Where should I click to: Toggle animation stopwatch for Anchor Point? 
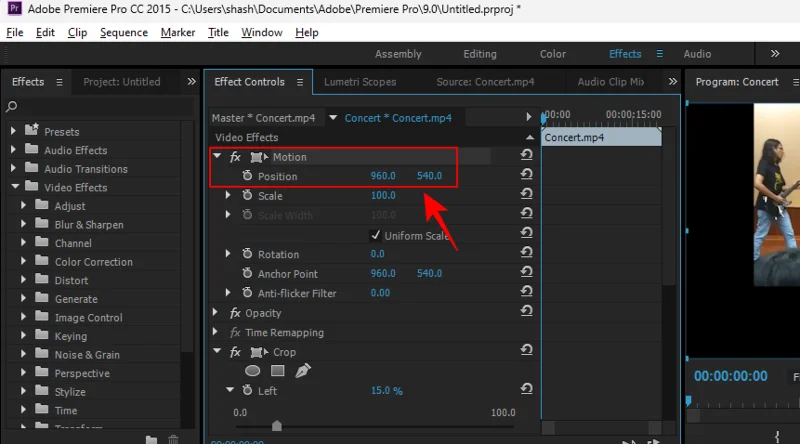pyautogui.click(x=247, y=273)
